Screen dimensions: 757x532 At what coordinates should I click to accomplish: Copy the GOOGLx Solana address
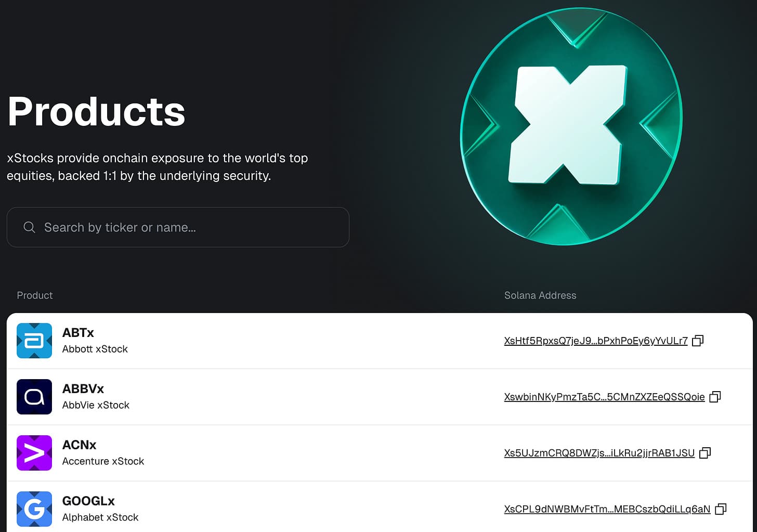(721, 509)
